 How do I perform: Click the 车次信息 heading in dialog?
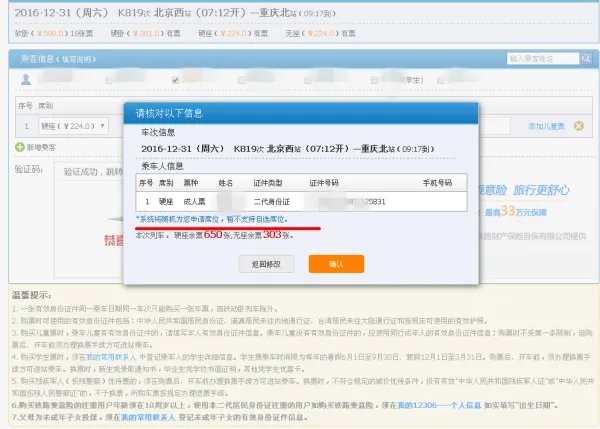click(x=158, y=133)
